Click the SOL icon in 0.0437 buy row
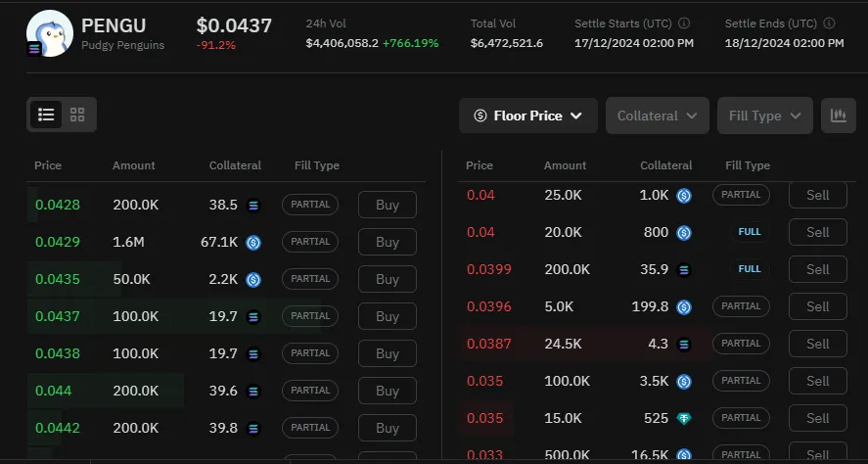The height and width of the screenshot is (464, 868). (253, 317)
